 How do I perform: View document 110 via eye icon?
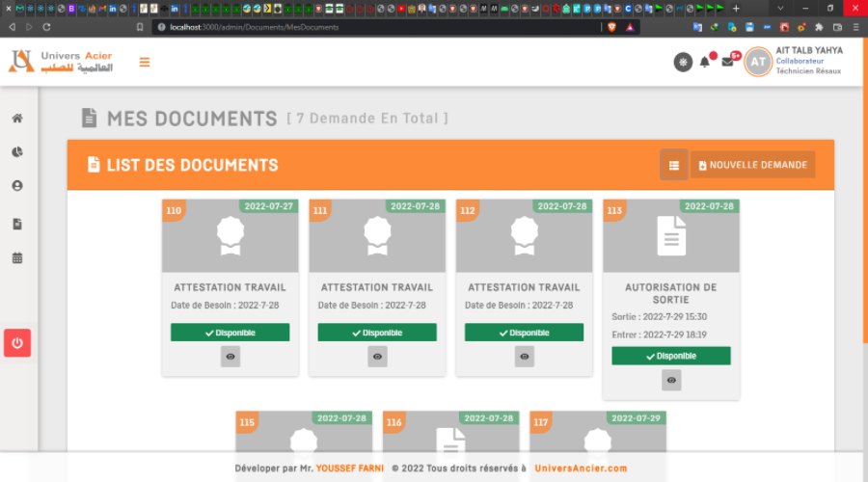tap(231, 357)
